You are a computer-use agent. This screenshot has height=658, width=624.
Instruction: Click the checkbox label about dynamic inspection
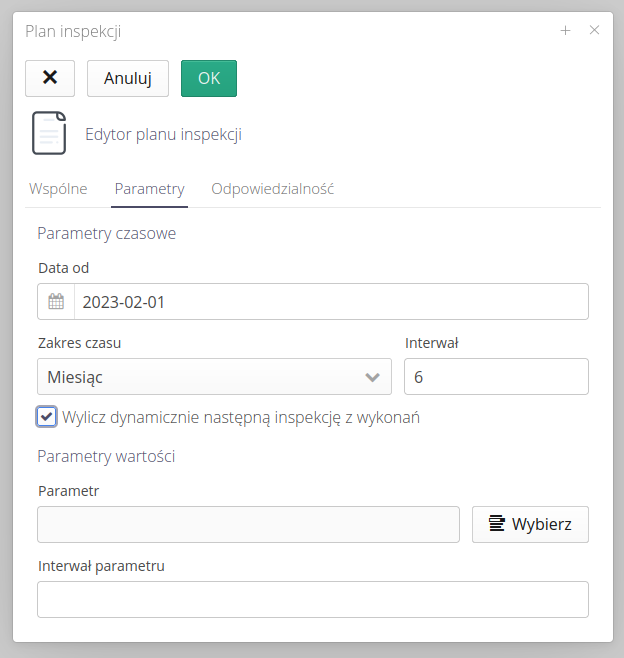point(240,417)
